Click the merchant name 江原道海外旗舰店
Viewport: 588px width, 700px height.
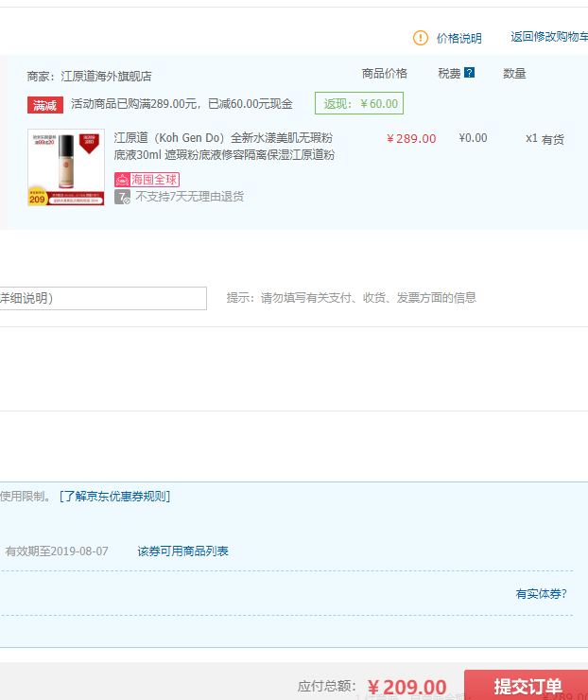tap(106, 77)
